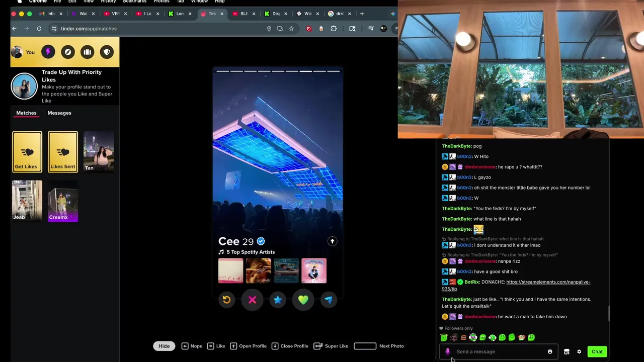Switch to the Gmail Inbox browser tab
644x362 pixels.
coord(51,14)
